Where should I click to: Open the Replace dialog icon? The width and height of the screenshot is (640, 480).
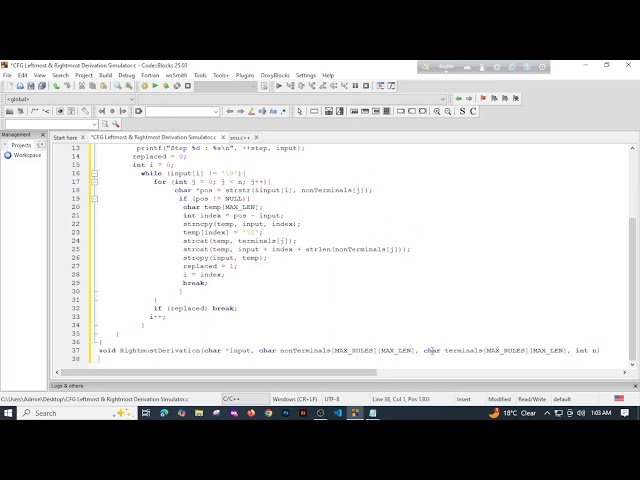129,86
